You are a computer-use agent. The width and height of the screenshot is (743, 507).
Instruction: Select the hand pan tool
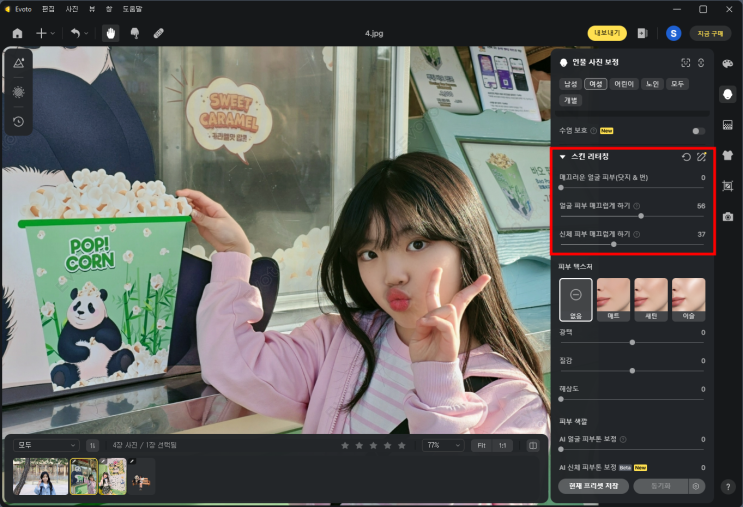click(110, 33)
